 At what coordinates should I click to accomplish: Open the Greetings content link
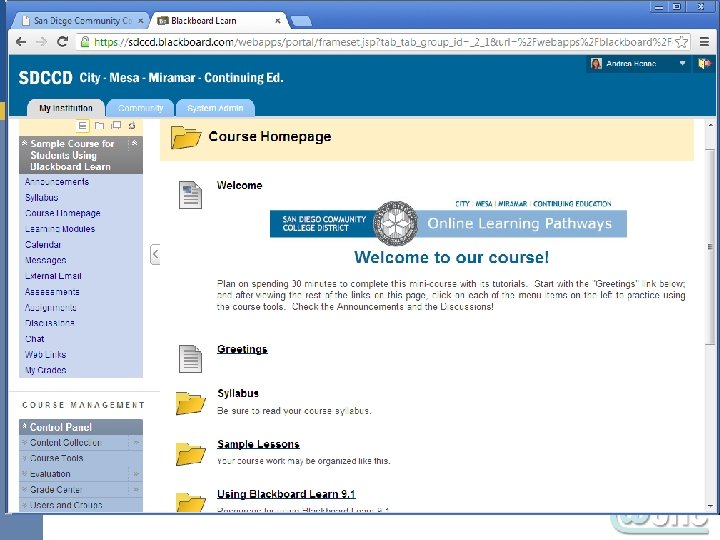click(242, 349)
